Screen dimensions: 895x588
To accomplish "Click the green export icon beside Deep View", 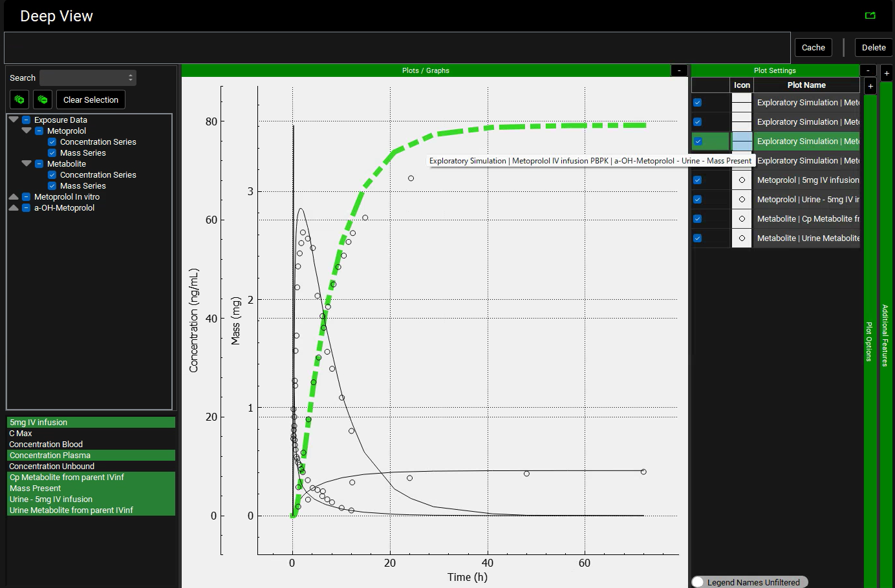I will tap(870, 16).
